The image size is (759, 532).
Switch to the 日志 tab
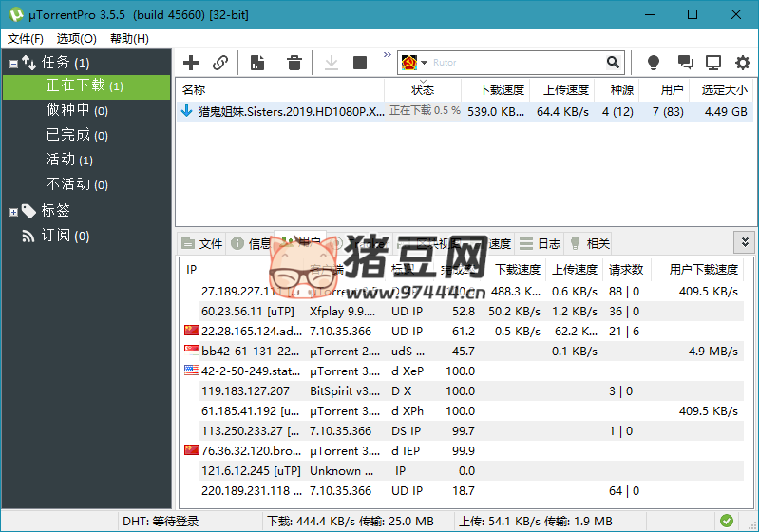[541, 243]
